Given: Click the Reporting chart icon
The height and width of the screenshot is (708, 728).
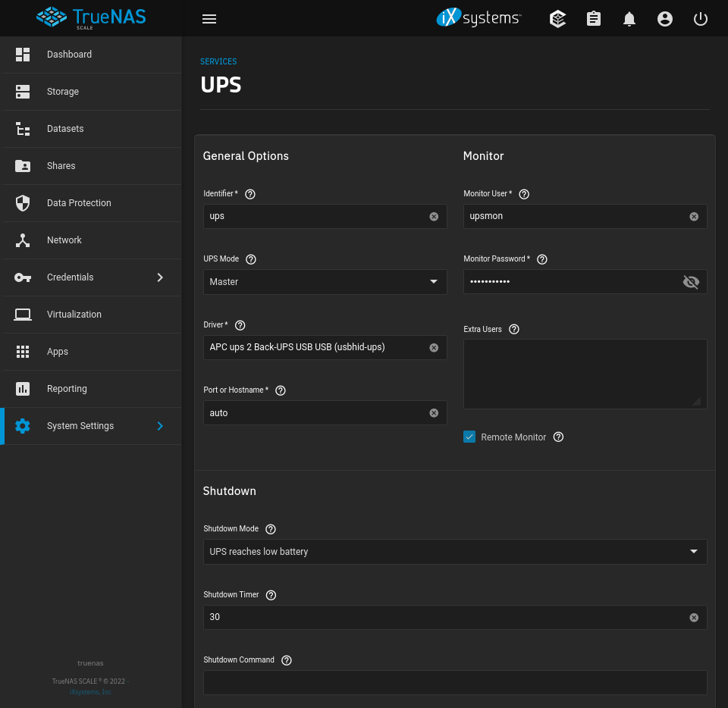Looking at the screenshot, I should tap(22, 389).
